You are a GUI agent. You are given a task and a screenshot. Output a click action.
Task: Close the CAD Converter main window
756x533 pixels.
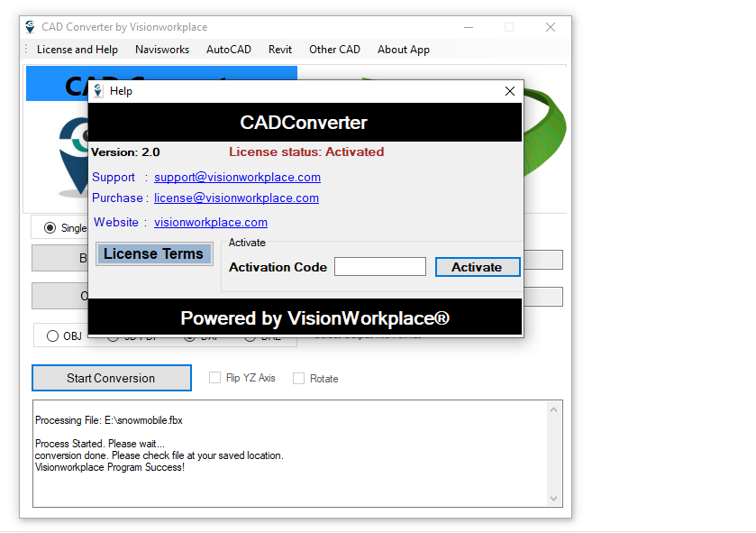pos(551,27)
